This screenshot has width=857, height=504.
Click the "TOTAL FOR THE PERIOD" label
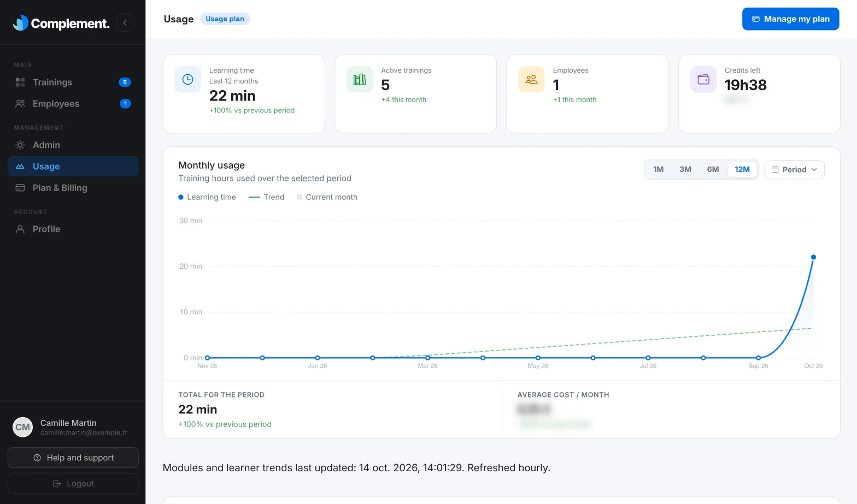click(221, 395)
